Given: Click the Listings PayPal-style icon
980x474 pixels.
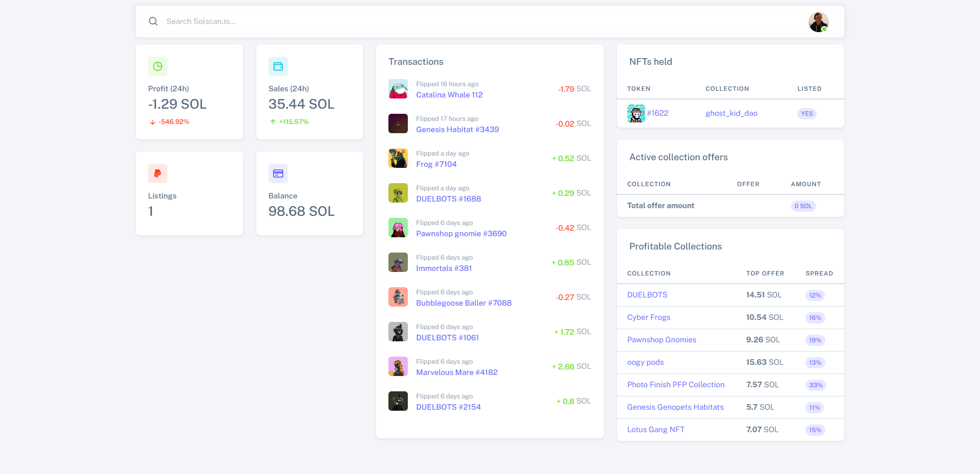Looking at the screenshot, I should tap(157, 173).
